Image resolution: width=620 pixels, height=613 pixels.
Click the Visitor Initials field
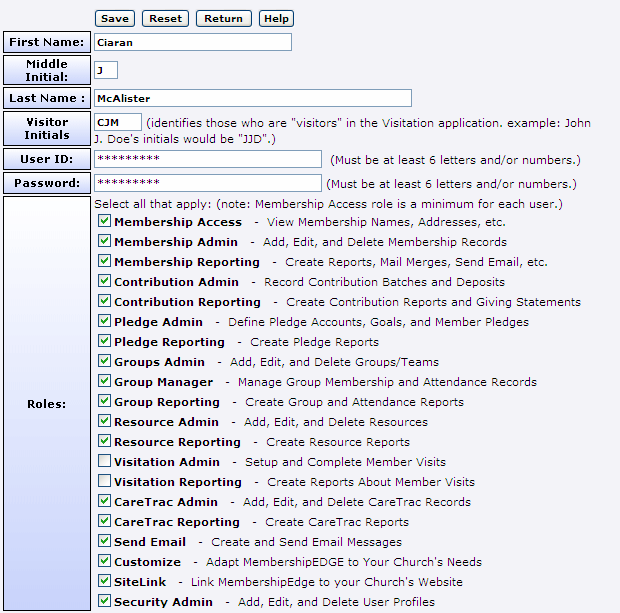coord(118,122)
